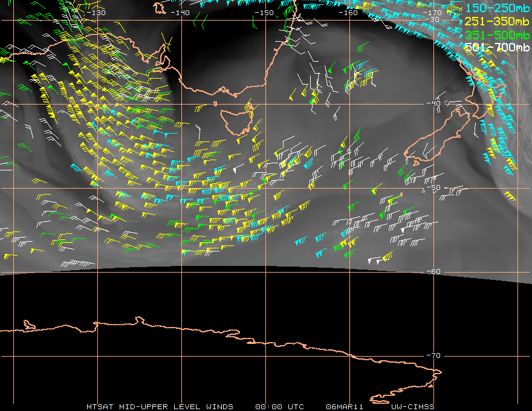Screen dimensions: 532x411
Task: Click the -170 longitude label
Action: tap(432, 13)
